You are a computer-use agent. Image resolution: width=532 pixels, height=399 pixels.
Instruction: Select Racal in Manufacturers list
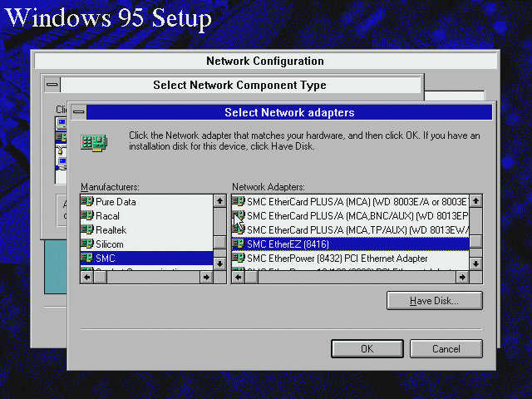(x=146, y=216)
